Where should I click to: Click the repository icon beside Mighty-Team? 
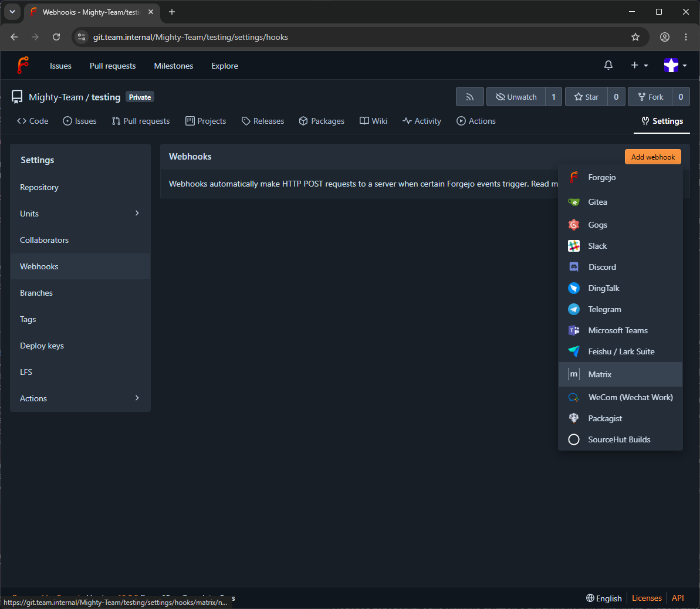[x=17, y=97]
